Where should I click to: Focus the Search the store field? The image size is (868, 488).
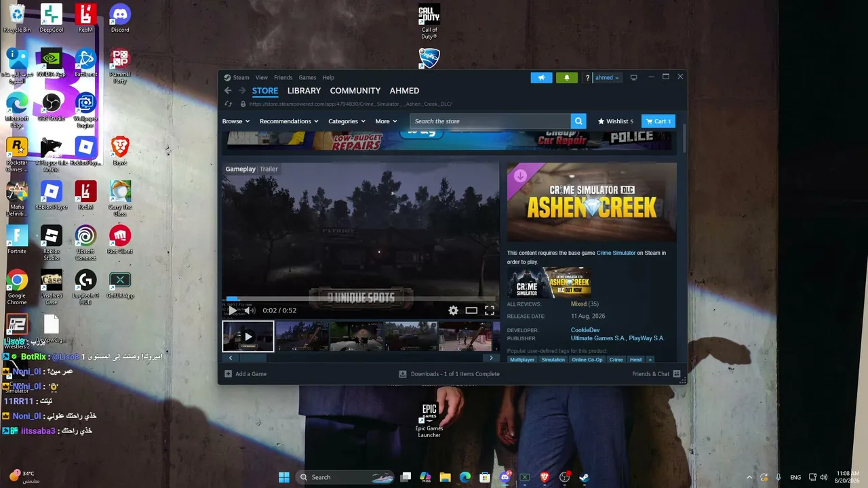coord(490,121)
